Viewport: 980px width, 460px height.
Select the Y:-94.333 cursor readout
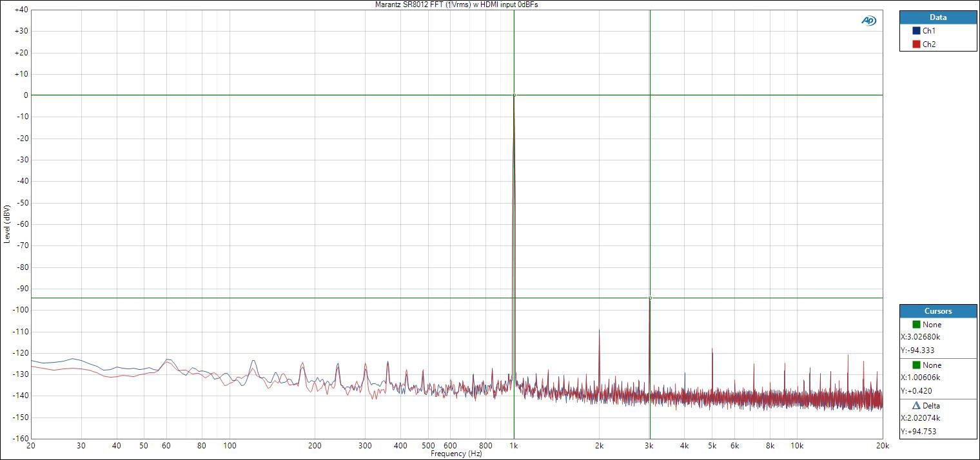click(917, 350)
